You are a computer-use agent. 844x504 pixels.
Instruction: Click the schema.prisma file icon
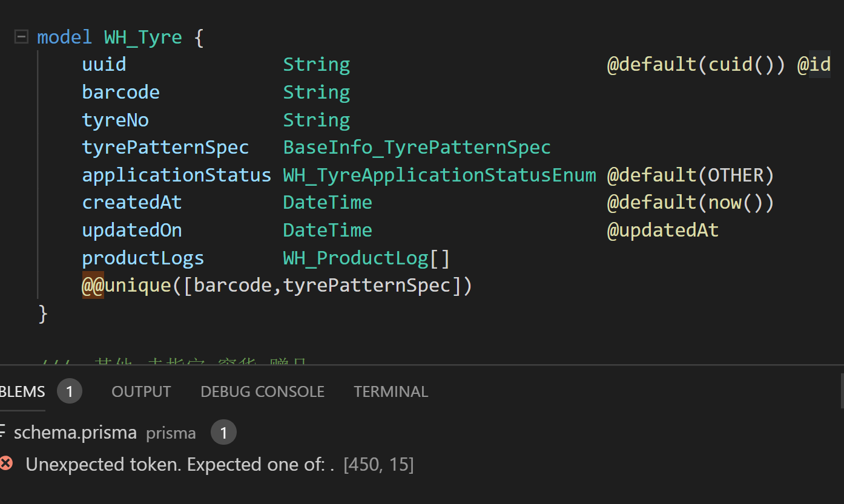[3, 432]
